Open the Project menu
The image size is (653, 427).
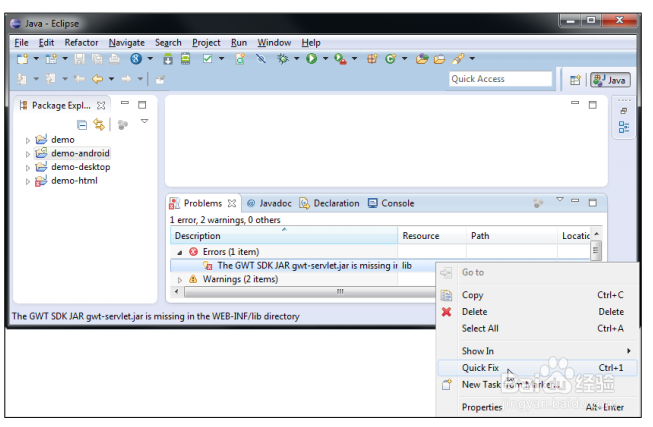(x=206, y=42)
